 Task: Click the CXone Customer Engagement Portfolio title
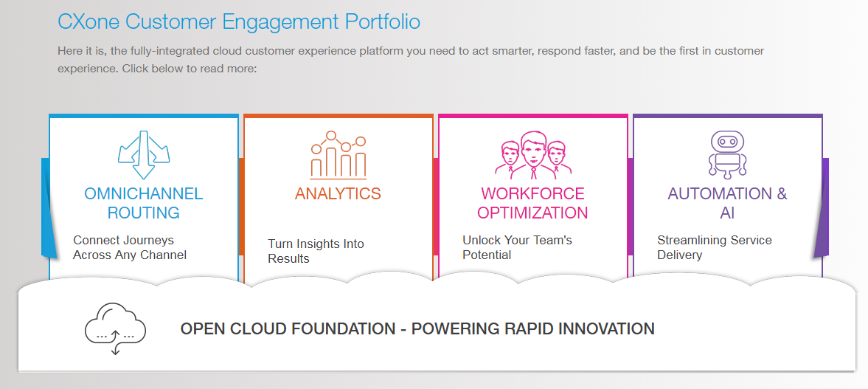[x=239, y=22]
